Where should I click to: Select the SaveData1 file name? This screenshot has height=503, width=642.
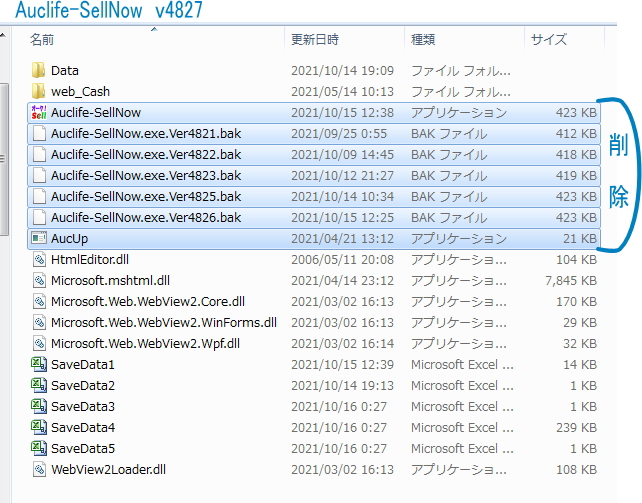83,365
